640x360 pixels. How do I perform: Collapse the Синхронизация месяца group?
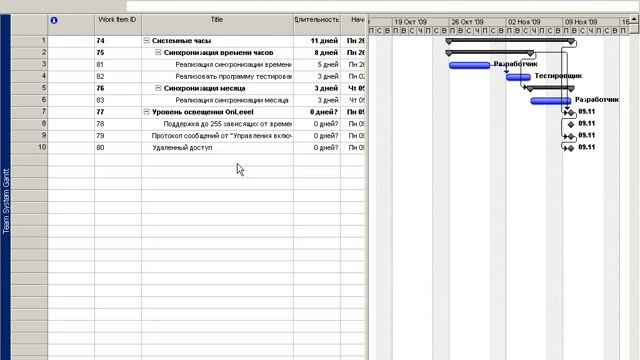pos(158,88)
